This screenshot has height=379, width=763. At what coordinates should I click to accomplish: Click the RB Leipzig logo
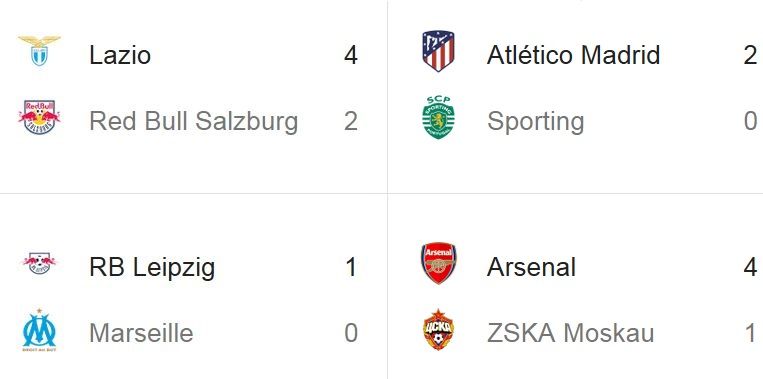(39, 263)
